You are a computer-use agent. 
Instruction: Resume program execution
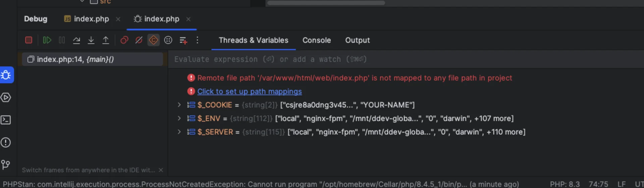pyautogui.click(x=47, y=40)
